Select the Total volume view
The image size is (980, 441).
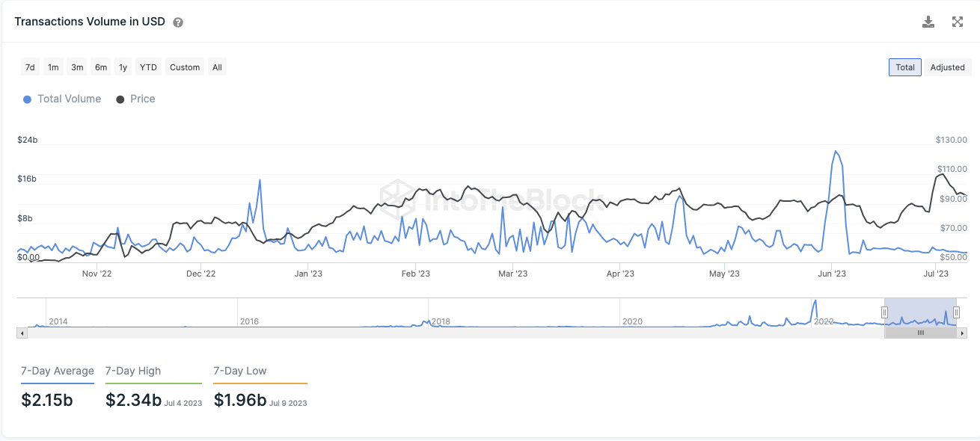pyautogui.click(x=905, y=67)
